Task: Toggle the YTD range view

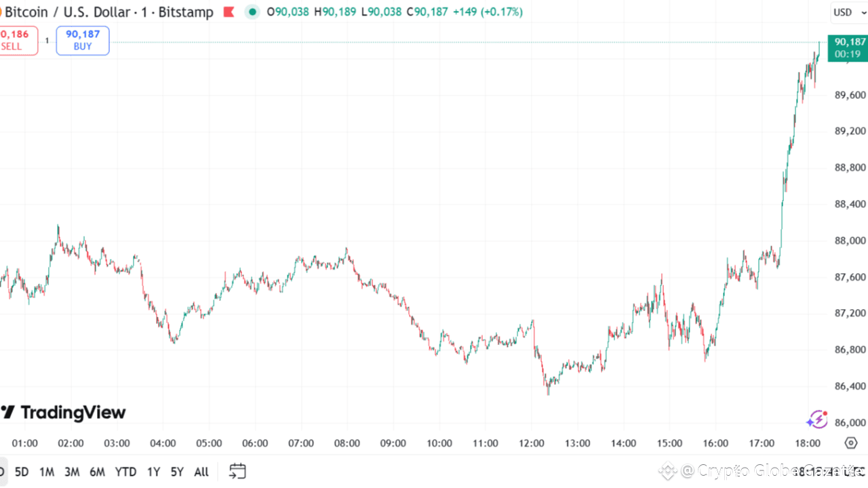Action: point(125,471)
